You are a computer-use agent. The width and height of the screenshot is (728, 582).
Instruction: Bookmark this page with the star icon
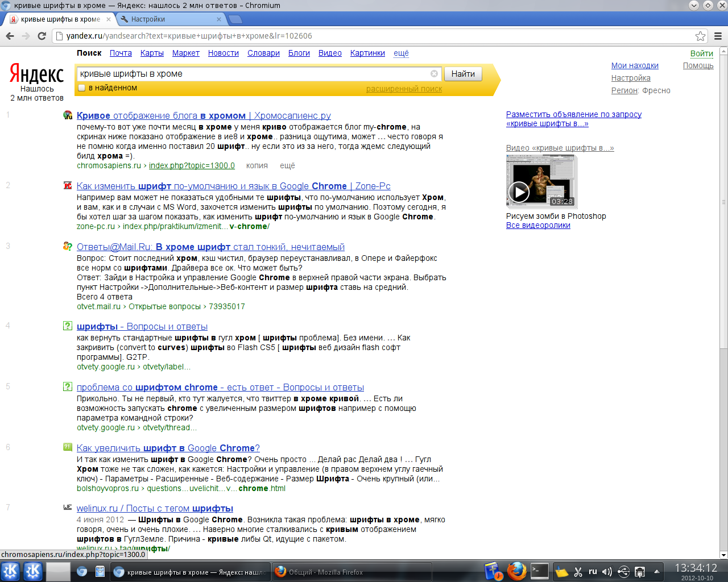[701, 36]
